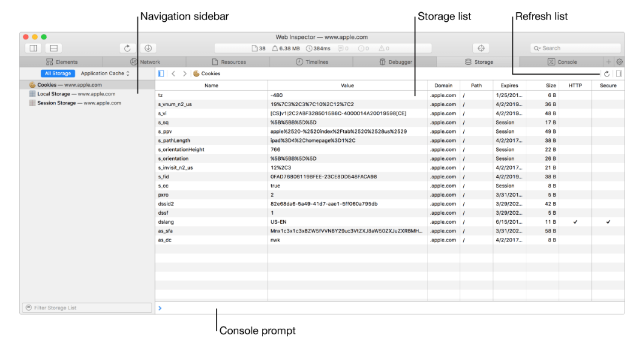Reload the page with the toolbar reload button

[127, 48]
